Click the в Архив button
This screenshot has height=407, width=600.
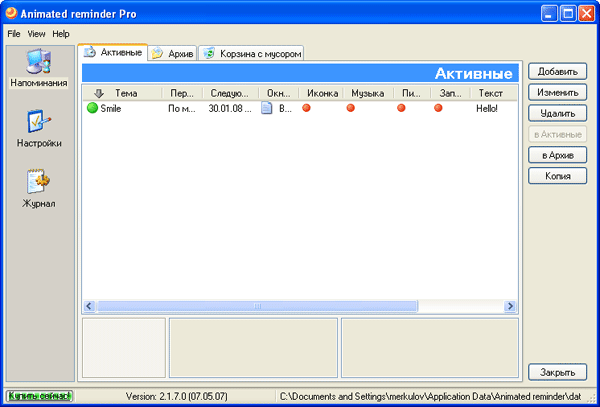point(558,155)
